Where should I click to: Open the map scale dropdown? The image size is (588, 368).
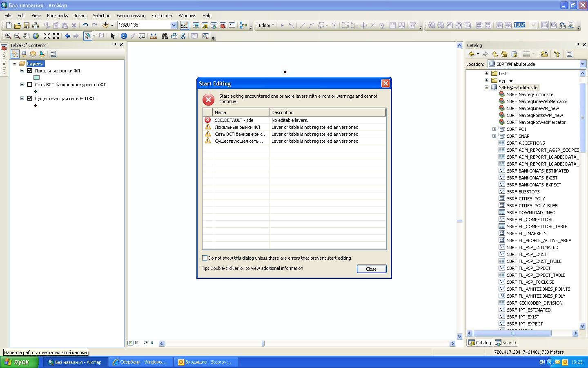click(174, 25)
